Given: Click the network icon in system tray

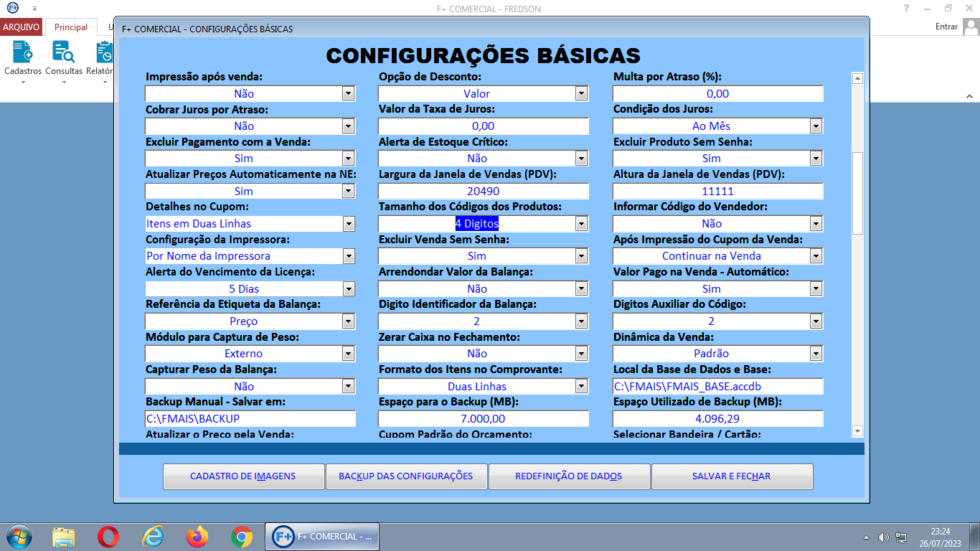Looking at the screenshot, I should click(901, 537).
